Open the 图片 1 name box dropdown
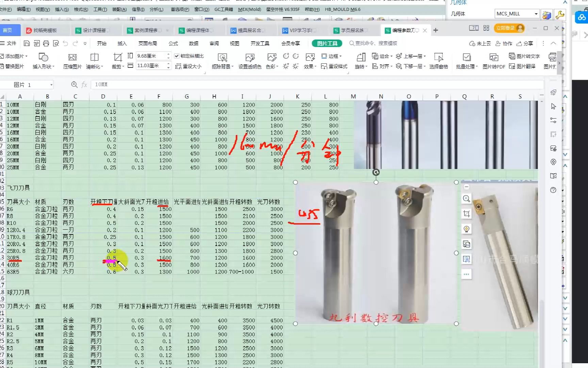 51,84
